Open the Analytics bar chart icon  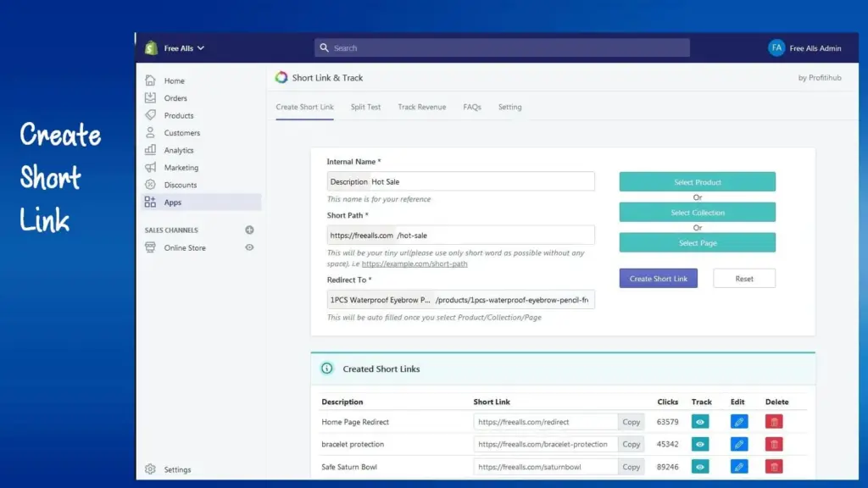(150, 150)
